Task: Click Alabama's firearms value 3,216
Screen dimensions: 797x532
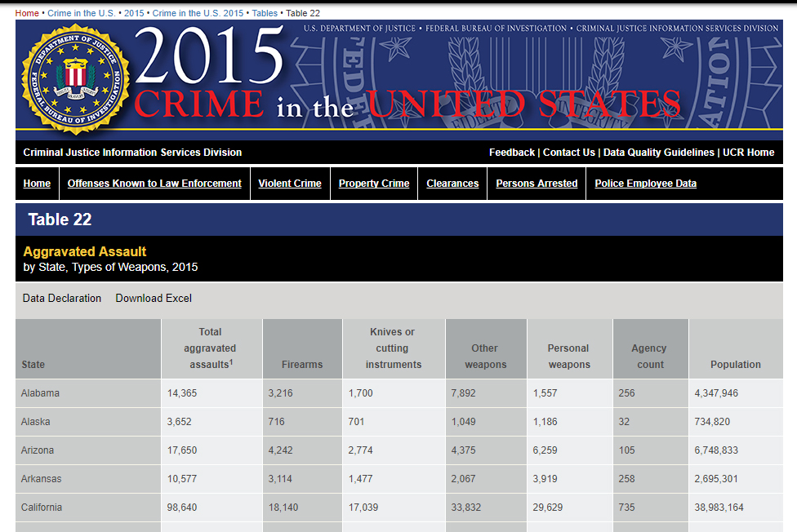Action: (281, 393)
